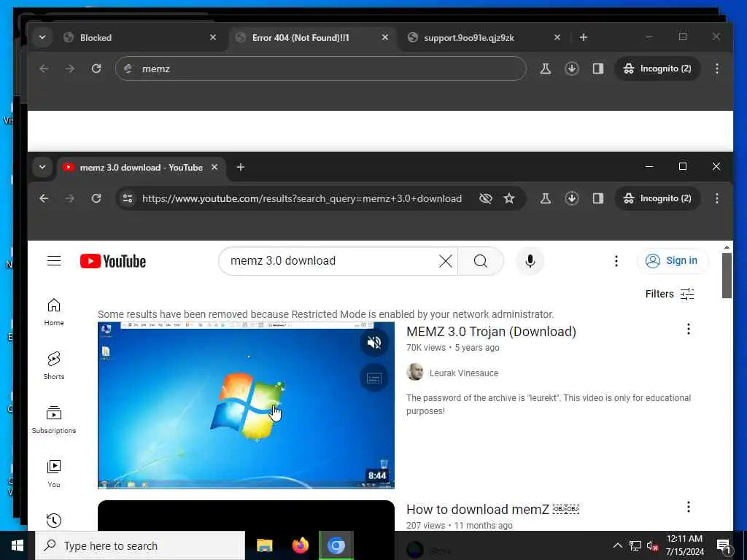
Task: Expand tab search dropdown in YouTube window
Action: [42, 167]
